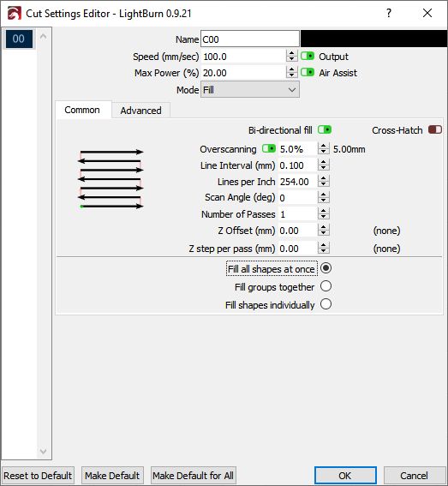The height and width of the screenshot is (486, 448).
Task: Switch to the Advanced tab
Action: (x=141, y=111)
